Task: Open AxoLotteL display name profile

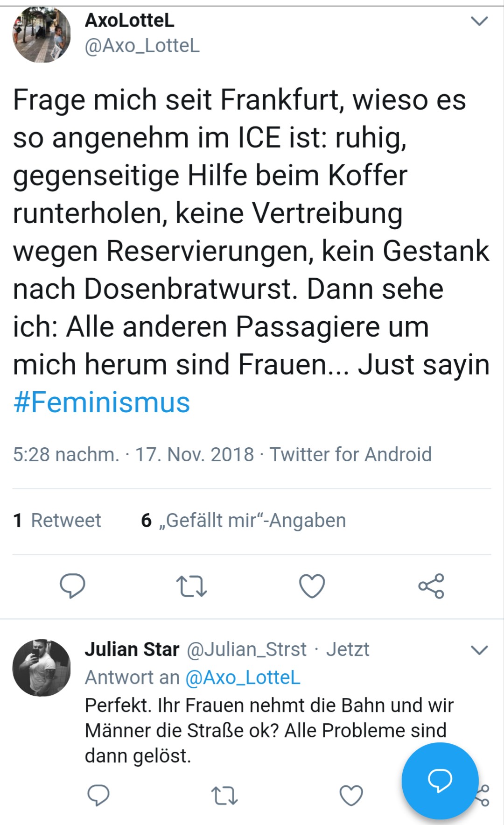Action: click(130, 20)
